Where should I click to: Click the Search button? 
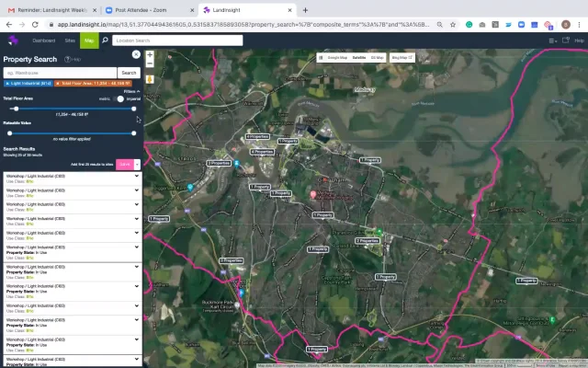129,72
